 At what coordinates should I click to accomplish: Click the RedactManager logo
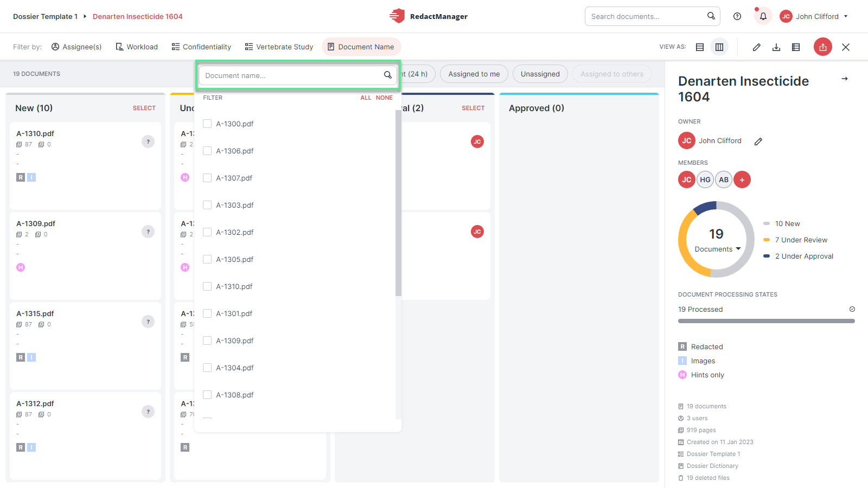click(x=429, y=16)
